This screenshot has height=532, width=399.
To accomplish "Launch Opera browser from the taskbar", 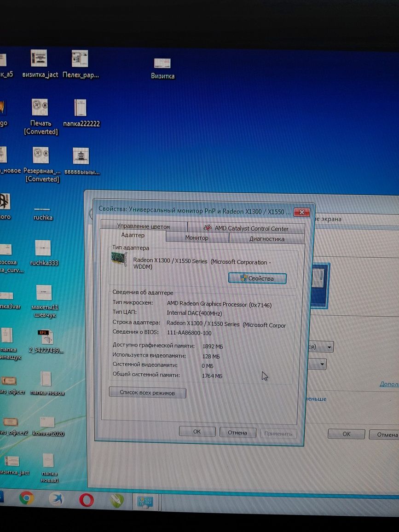I will [87, 500].
